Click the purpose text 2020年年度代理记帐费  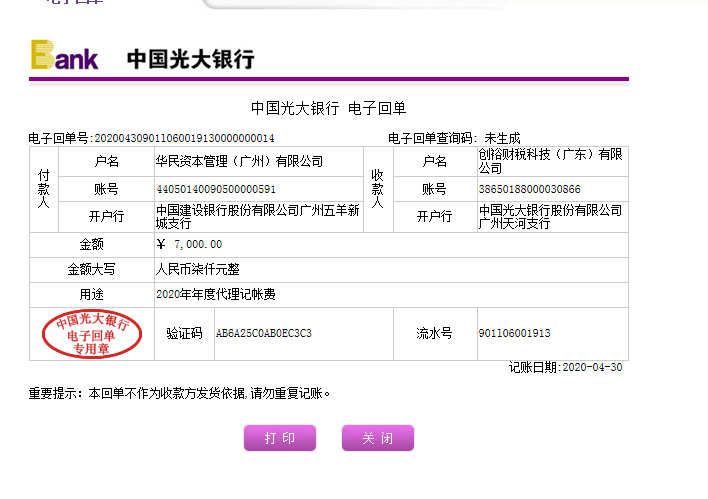tap(216, 294)
